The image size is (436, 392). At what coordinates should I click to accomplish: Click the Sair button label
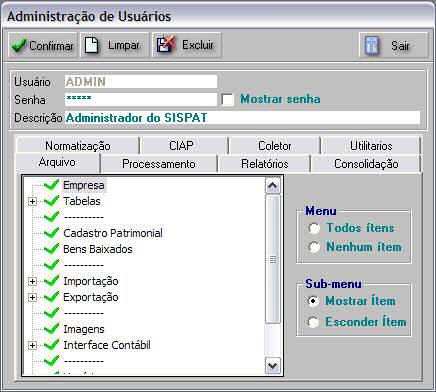(400, 45)
